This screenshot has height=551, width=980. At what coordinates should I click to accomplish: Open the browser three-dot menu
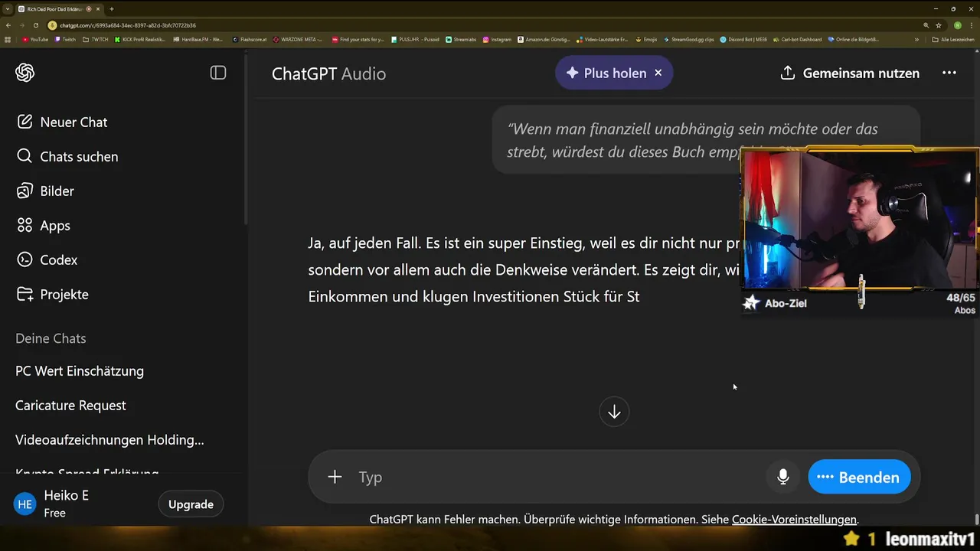coord(972,25)
